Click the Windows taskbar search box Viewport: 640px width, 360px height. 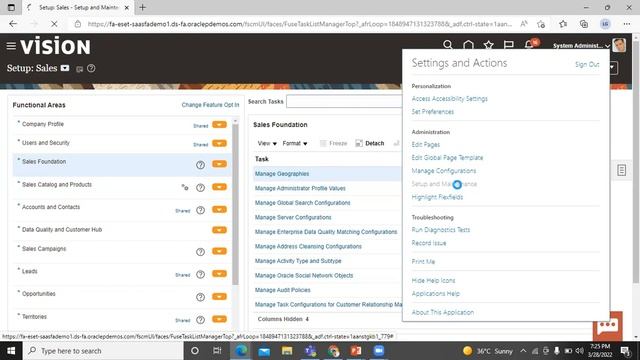click(104, 351)
